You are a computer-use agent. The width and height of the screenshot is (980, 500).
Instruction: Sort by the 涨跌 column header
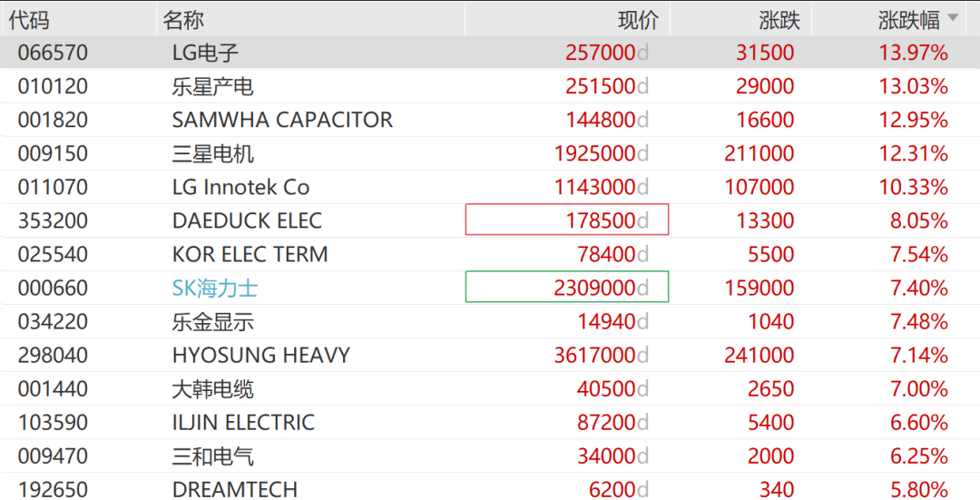click(x=779, y=20)
